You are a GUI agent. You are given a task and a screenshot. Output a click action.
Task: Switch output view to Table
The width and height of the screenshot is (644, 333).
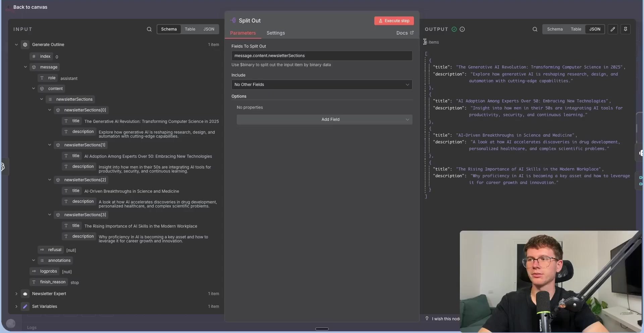pos(576,29)
